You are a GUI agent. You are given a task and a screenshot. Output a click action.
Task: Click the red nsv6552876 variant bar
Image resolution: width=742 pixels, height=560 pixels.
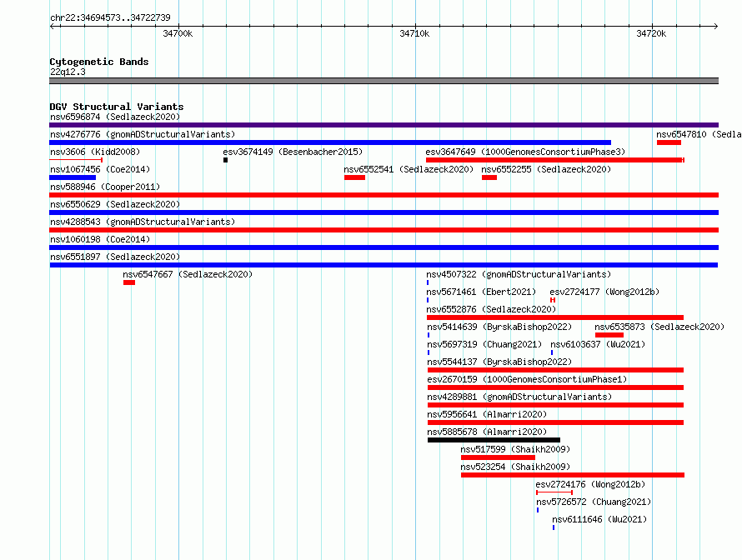pos(555,317)
